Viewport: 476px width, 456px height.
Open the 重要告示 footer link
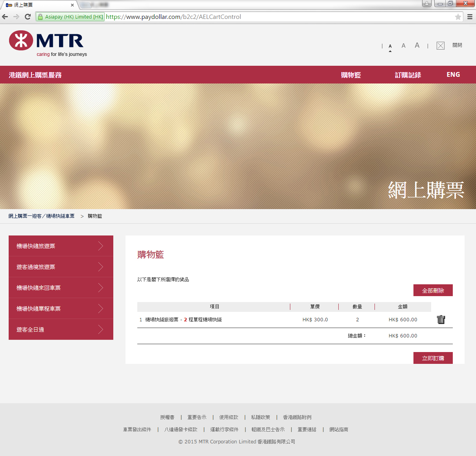[197, 417]
